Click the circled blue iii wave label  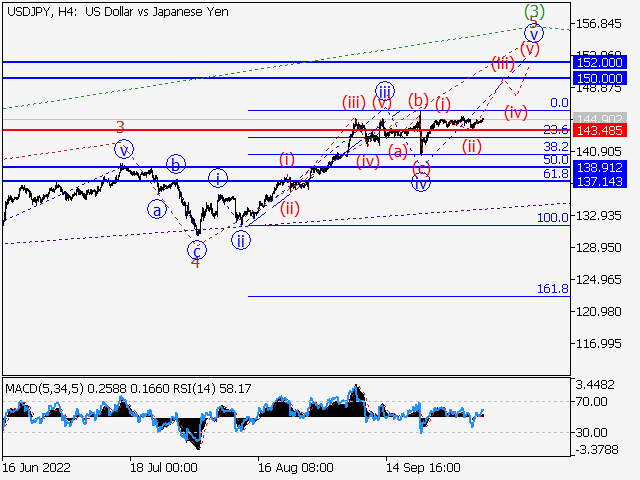pyautogui.click(x=385, y=91)
